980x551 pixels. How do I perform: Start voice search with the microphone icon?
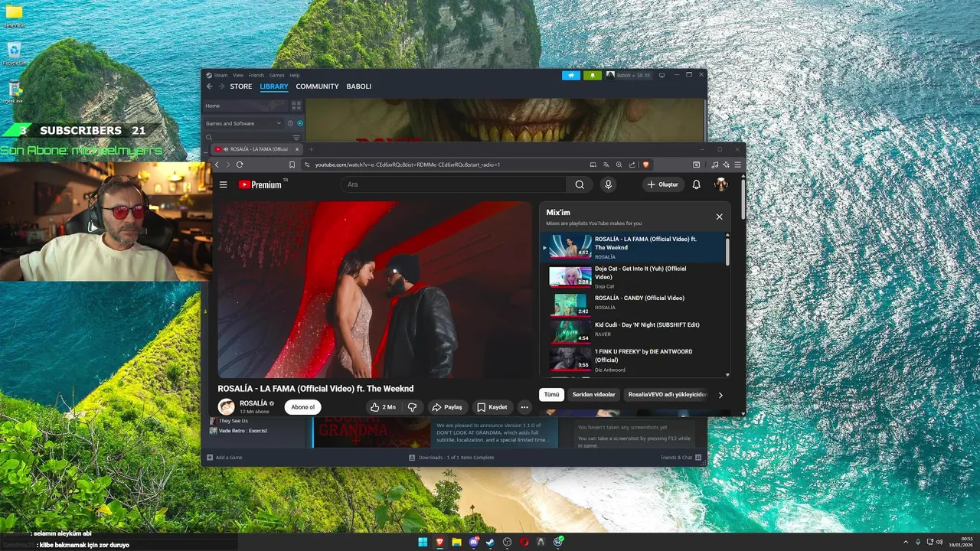(608, 184)
